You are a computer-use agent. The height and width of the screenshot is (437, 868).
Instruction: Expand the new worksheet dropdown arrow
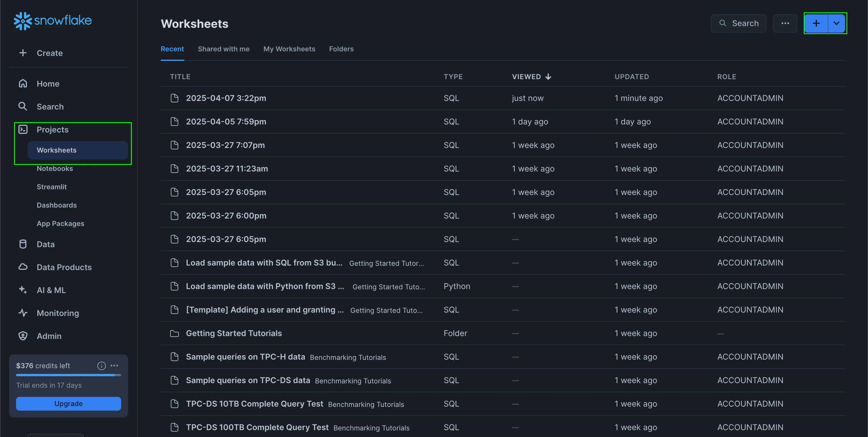point(836,23)
